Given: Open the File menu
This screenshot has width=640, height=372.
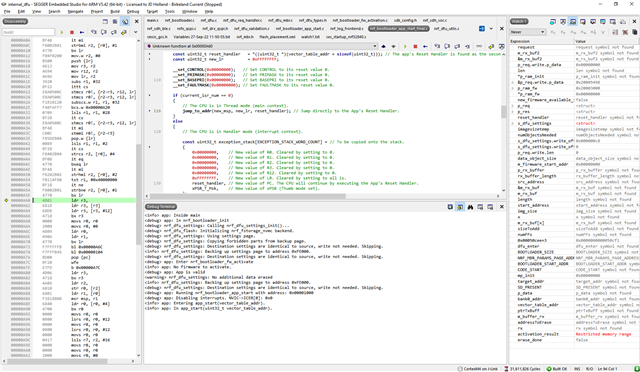Looking at the screenshot, I should click(7, 11).
